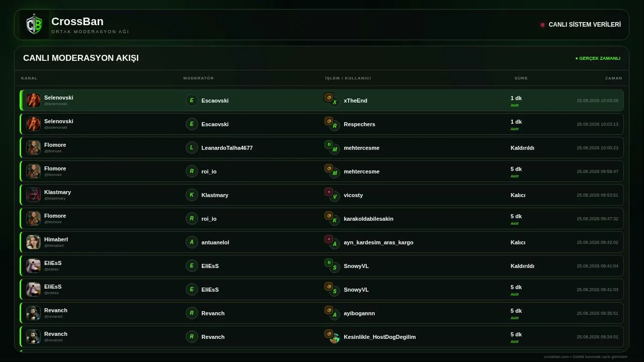Click the E avatar icon for moderator Escaovski in the xTheEnd row
This screenshot has width=644, height=362.
pyautogui.click(x=192, y=101)
